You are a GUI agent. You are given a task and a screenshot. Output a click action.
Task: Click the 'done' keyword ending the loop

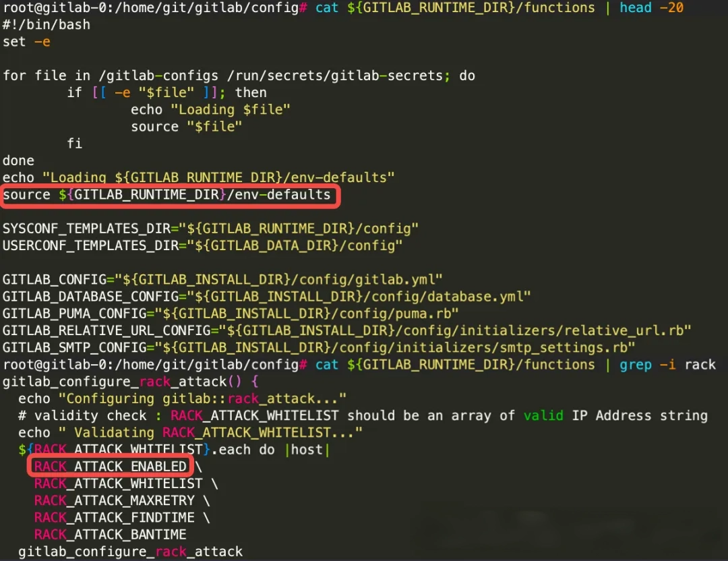coord(18,160)
